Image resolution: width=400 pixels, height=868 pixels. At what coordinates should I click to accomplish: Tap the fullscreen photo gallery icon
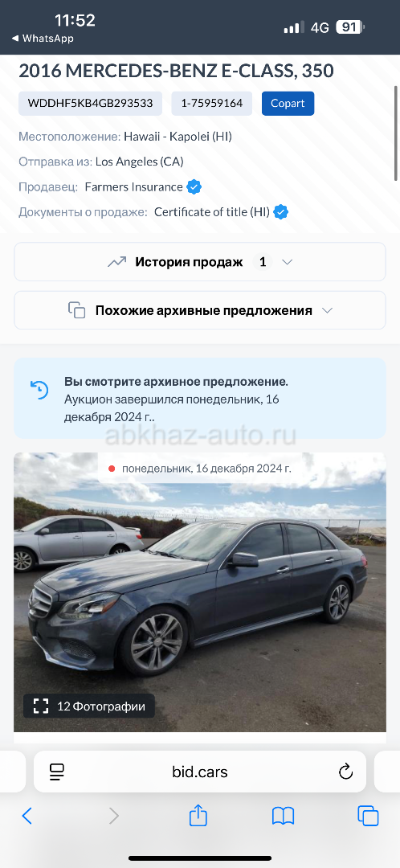pos(41,706)
